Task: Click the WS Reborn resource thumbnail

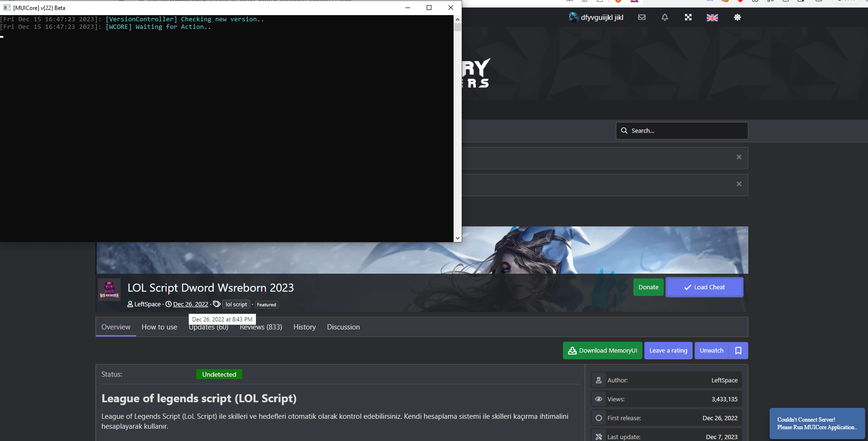Action: pyautogui.click(x=109, y=290)
